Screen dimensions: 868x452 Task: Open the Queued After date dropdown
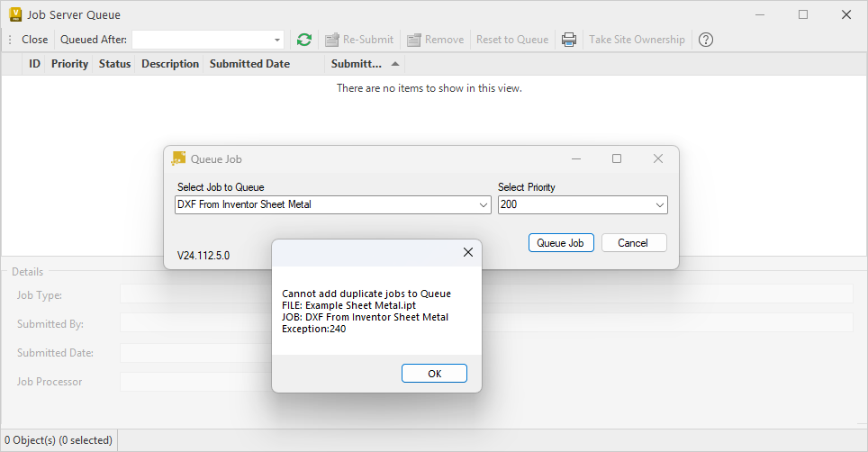click(276, 40)
